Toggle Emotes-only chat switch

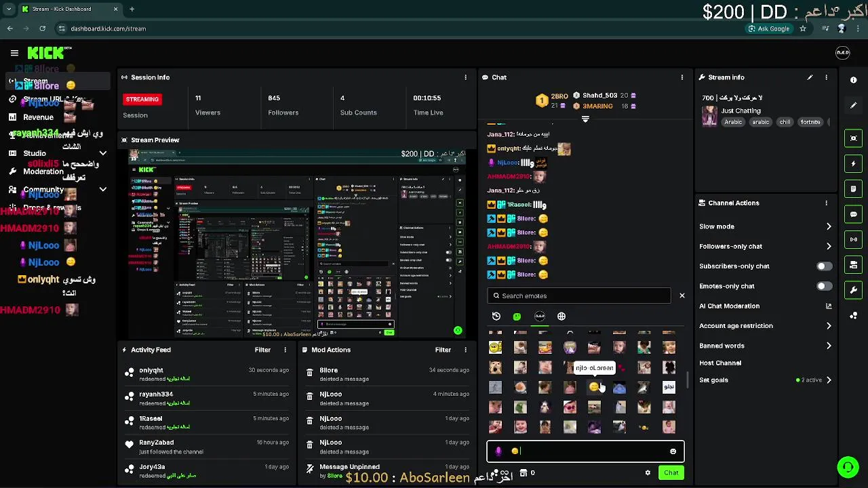coord(824,286)
